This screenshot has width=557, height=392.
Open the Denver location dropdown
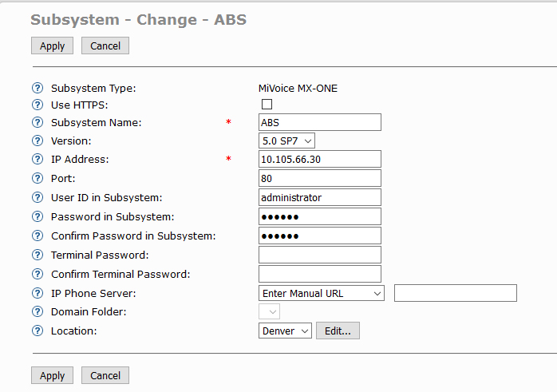coord(285,331)
